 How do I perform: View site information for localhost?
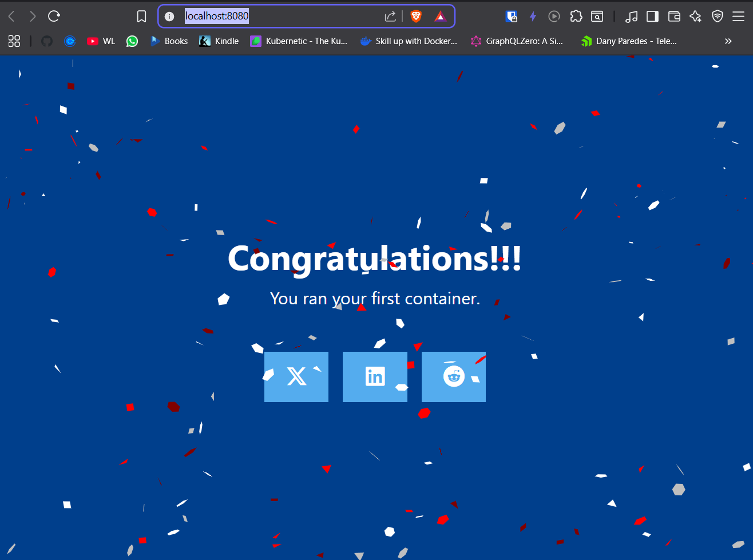(169, 17)
